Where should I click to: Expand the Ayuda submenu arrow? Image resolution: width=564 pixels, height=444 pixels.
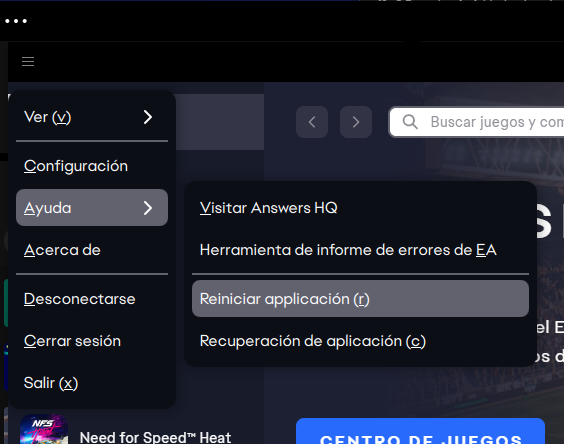[x=148, y=208]
